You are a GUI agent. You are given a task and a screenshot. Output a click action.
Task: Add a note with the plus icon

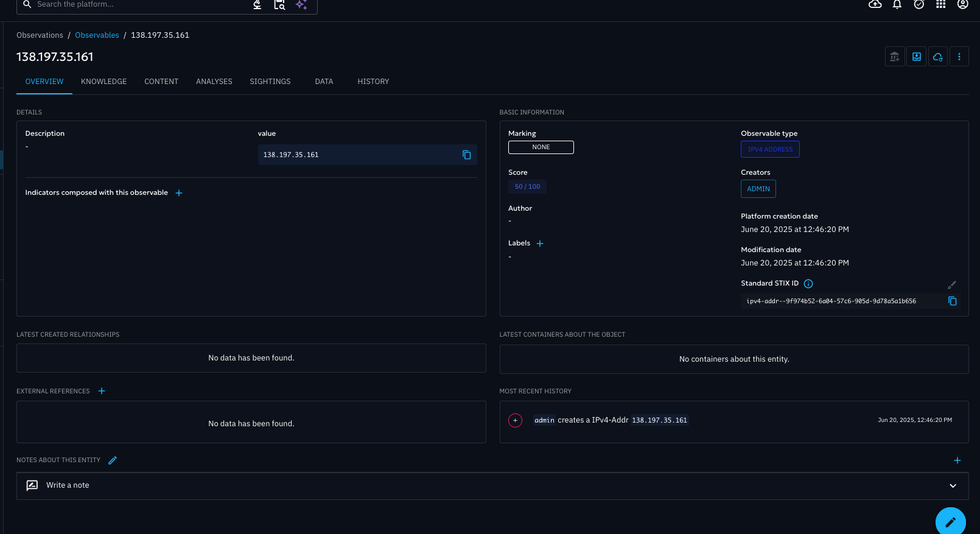point(957,460)
